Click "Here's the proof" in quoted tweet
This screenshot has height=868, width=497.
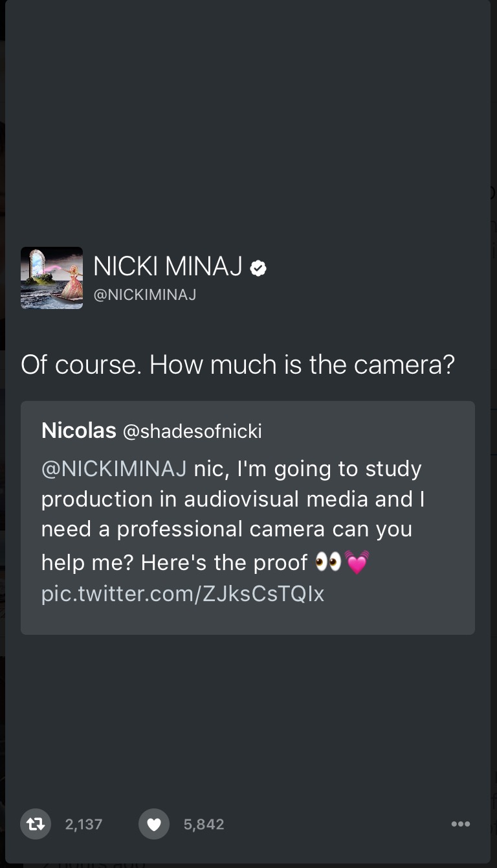(224, 562)
